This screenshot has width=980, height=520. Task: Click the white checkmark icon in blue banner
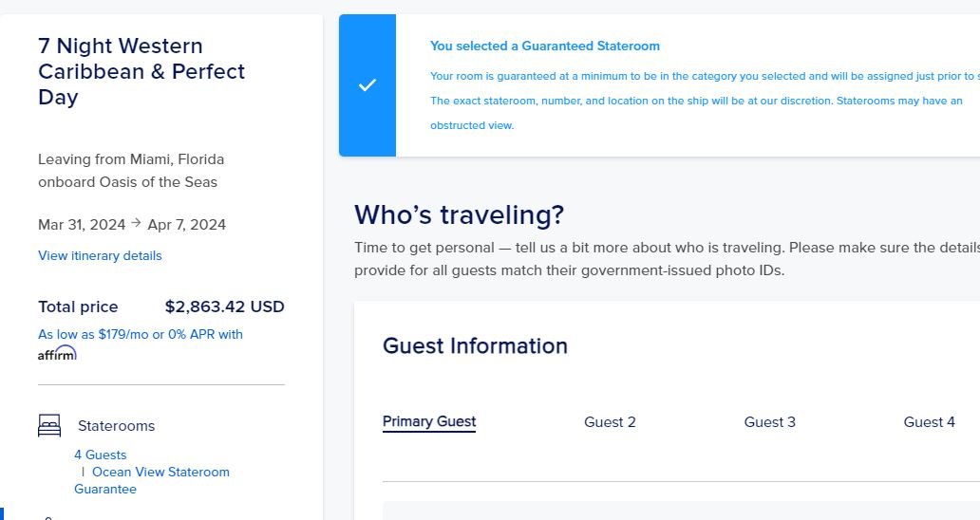click(367, 84)
